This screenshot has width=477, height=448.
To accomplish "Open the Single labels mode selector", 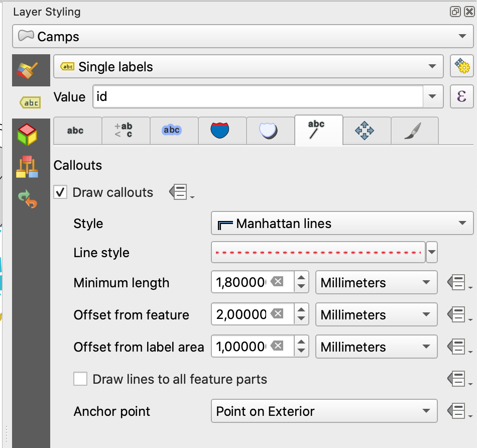I will [248, 67].
